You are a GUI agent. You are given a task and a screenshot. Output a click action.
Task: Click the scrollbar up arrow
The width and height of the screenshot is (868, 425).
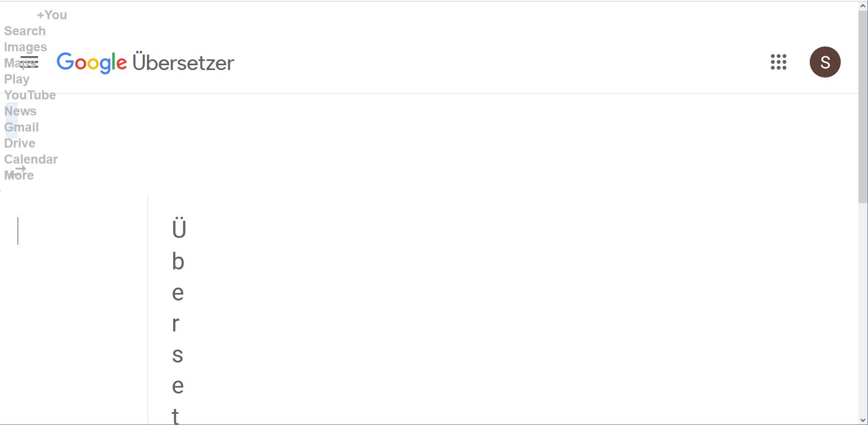click(x=863, y=6)
